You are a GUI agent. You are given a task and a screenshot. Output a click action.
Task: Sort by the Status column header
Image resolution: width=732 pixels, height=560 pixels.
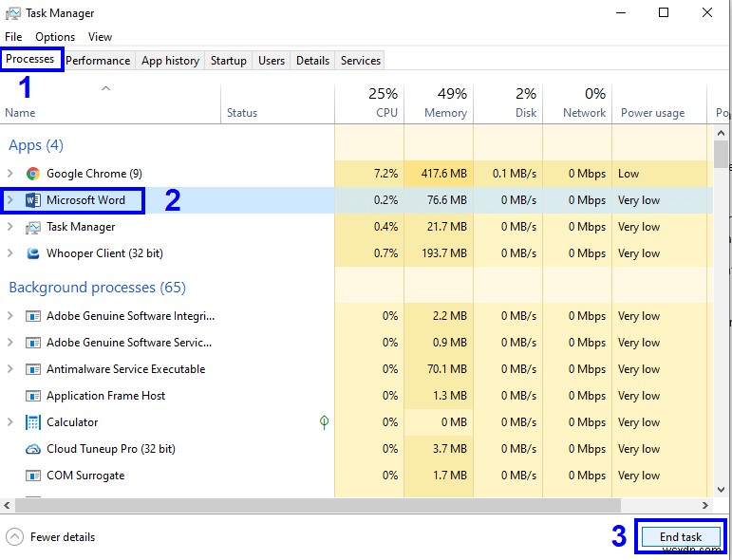pyautogui.click(x=278, y=103)
